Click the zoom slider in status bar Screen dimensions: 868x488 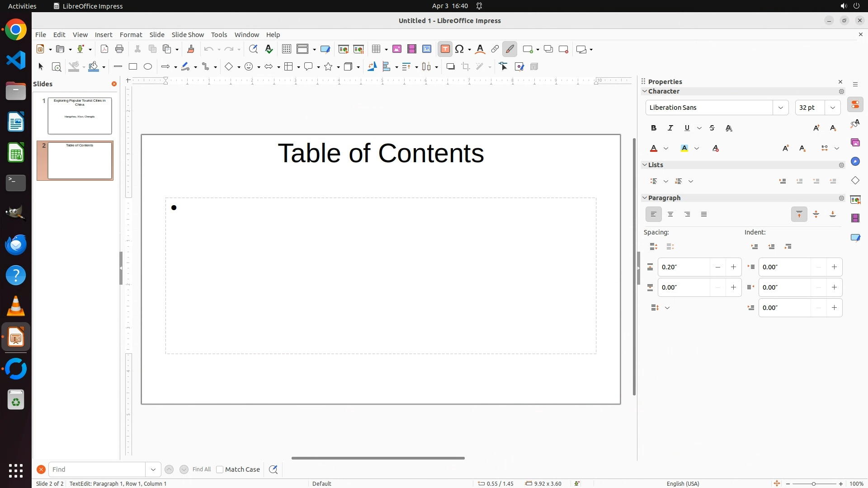pyautogui.click(x=814, y=483)
